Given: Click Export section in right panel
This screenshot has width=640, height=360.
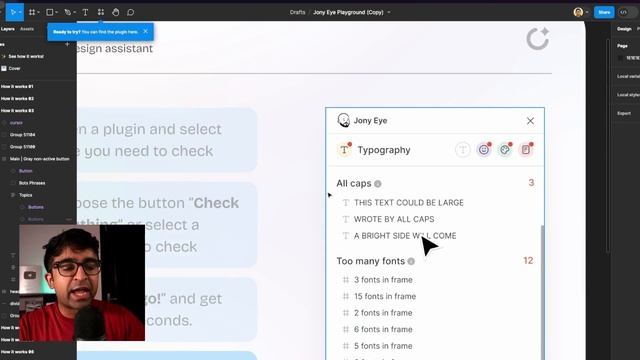Looking at the screenshot, I should [x=624, y=113].
